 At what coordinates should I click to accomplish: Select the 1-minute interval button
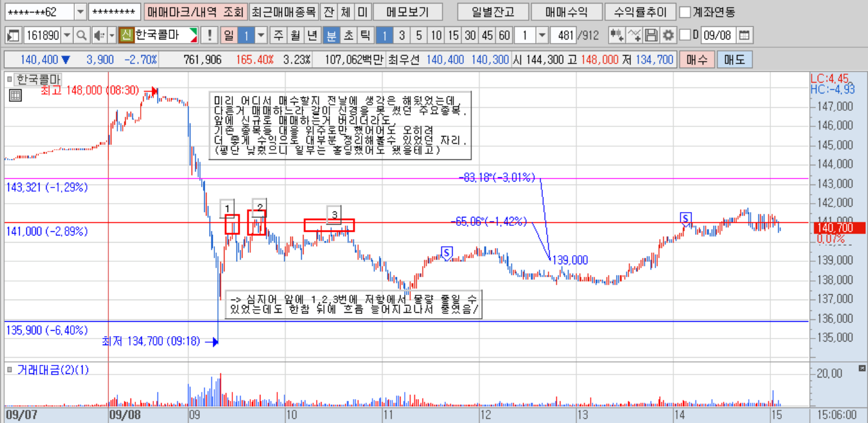click(x=384, y=35)
